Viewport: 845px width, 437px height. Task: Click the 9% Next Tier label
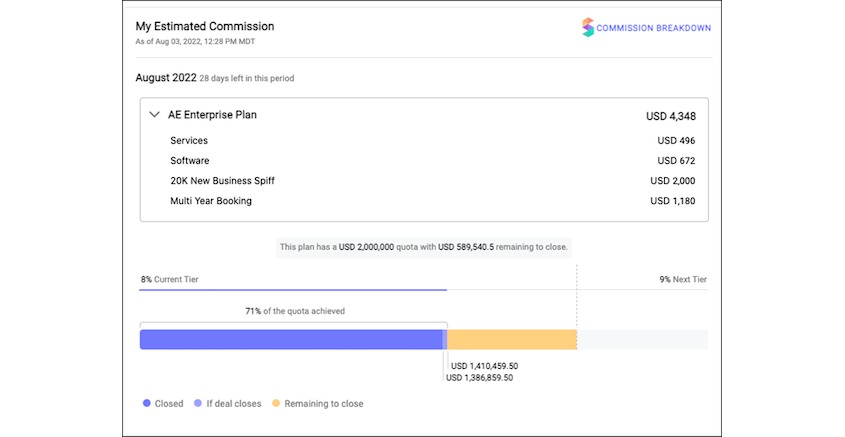pyautogui.click(x=683, y=279)
